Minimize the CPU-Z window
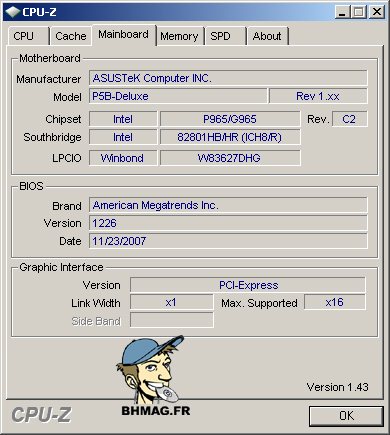This screenshot has height=435, width=390. [x=342, y=12]
